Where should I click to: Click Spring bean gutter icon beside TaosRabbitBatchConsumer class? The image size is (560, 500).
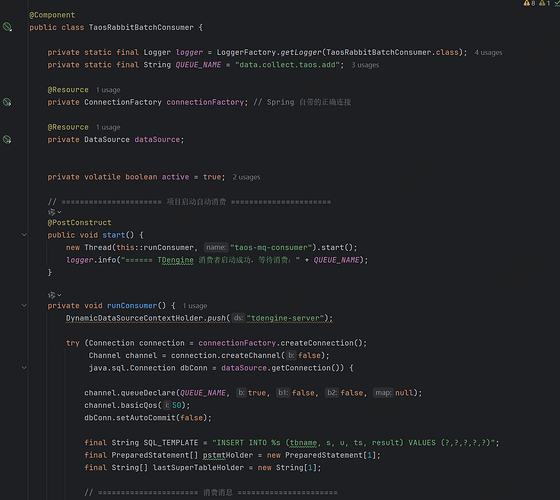pos(7,27)
